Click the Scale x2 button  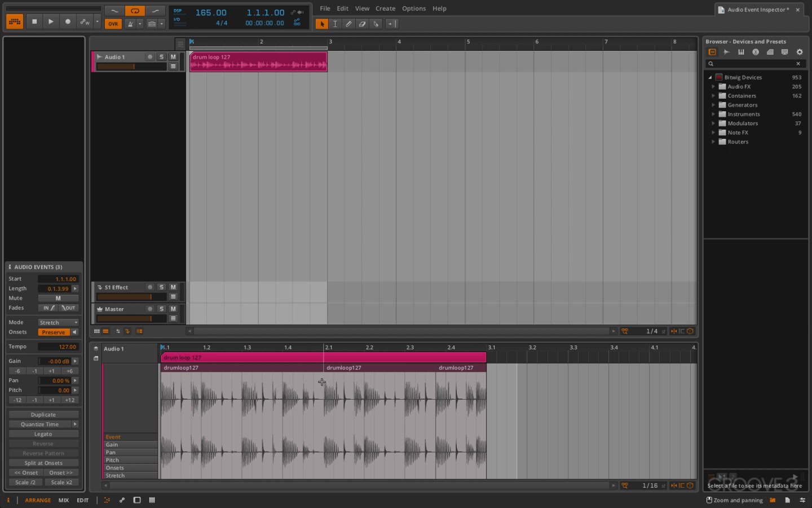click(61, 483)
